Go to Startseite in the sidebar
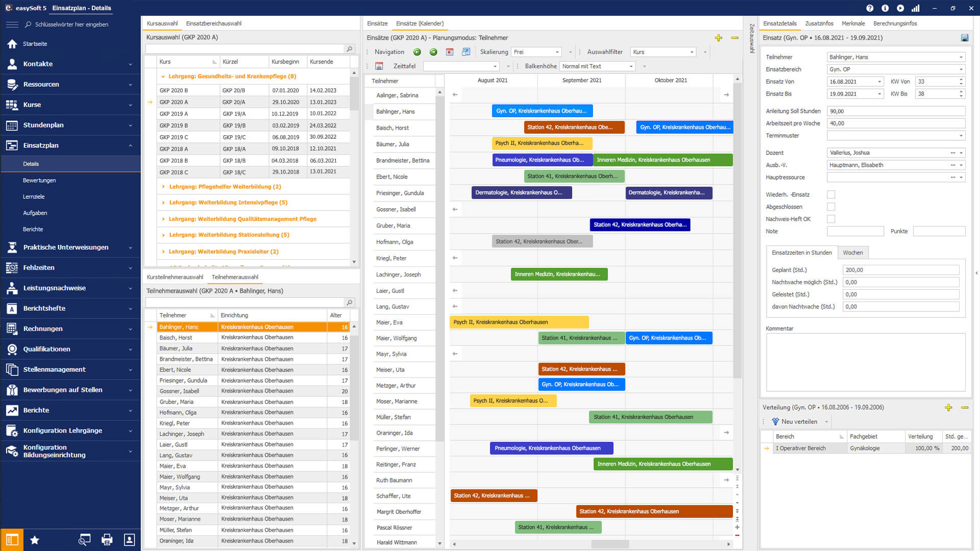Viewport: 980px width, 551px height. click(35, 44)
